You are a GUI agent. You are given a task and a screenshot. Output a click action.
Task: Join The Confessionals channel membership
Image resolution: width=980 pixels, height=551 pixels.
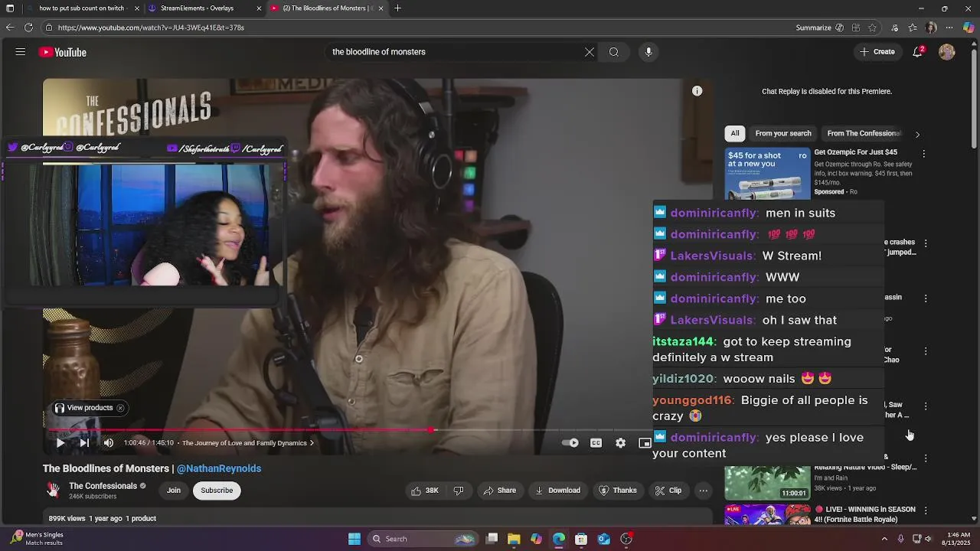coord(174,491)
